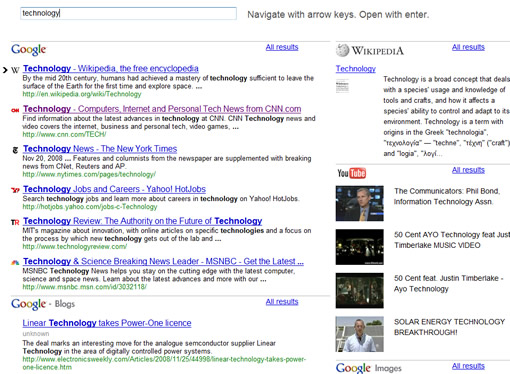
Task: Click the CNN favicon beside the second result
Action: [x=15, y=110]
